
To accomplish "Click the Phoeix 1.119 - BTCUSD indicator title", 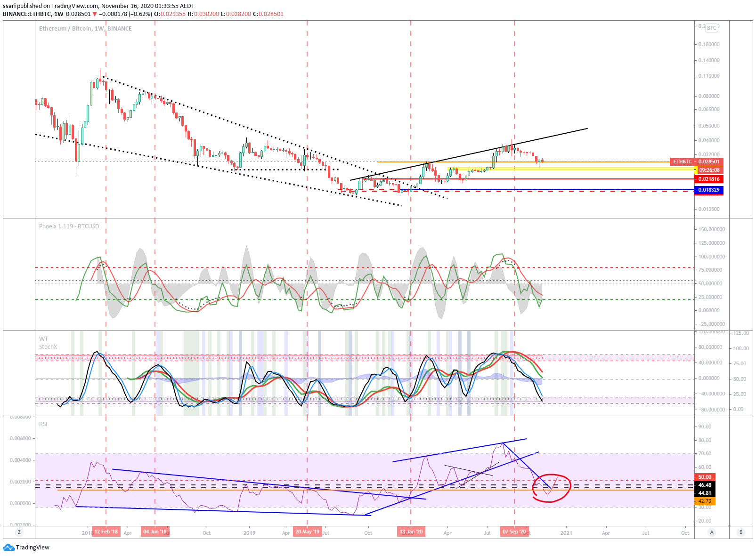I will coord(69,226).
